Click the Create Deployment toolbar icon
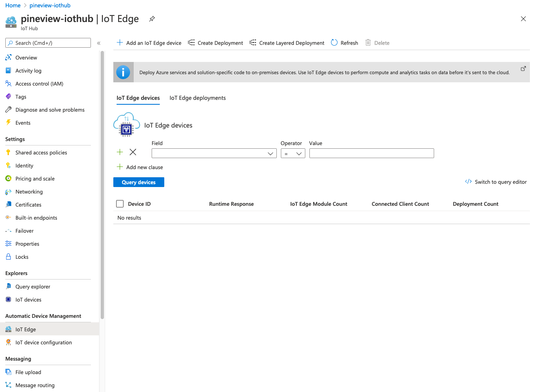Screen dimensions: 534x392 (x=191, y=43)
